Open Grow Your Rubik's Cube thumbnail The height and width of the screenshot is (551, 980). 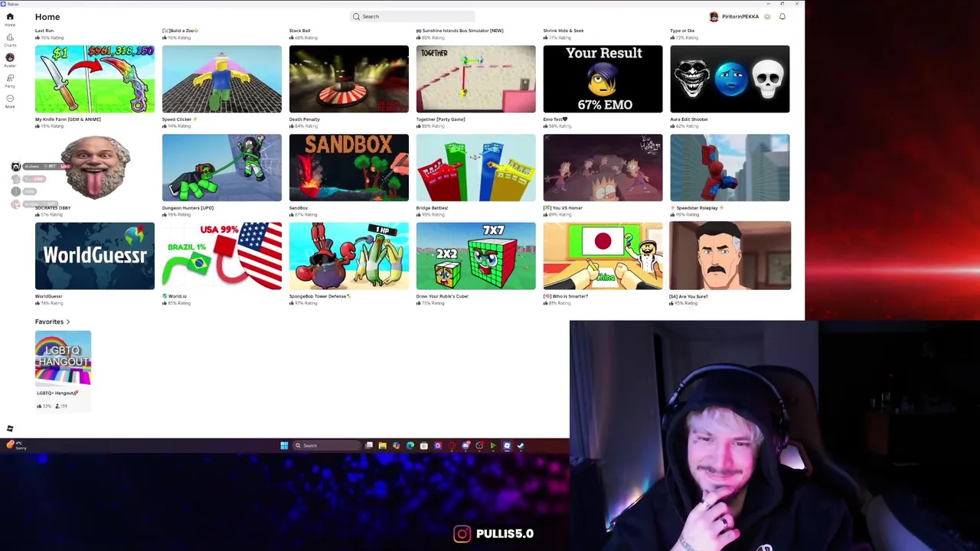coord(476,256)
